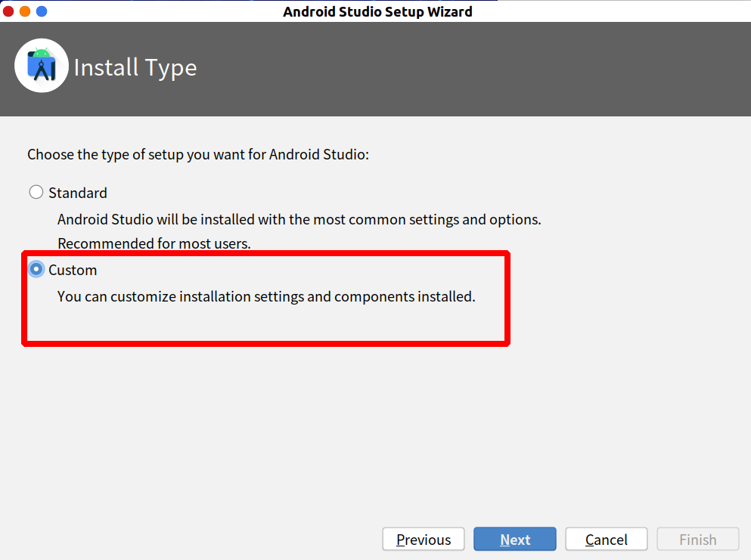Minimize the window using the orange button
This screenshot has width=751, height=560.
25,11
